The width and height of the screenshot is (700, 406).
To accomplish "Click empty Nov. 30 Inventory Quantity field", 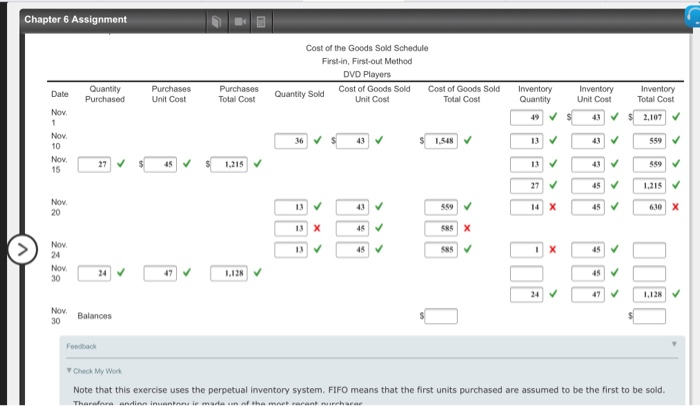I will (527, 273).
